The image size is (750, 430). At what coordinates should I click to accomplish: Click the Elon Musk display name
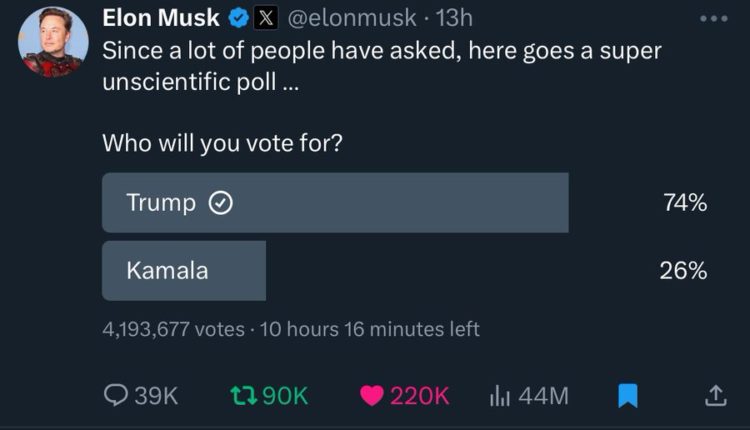point(163,19)
